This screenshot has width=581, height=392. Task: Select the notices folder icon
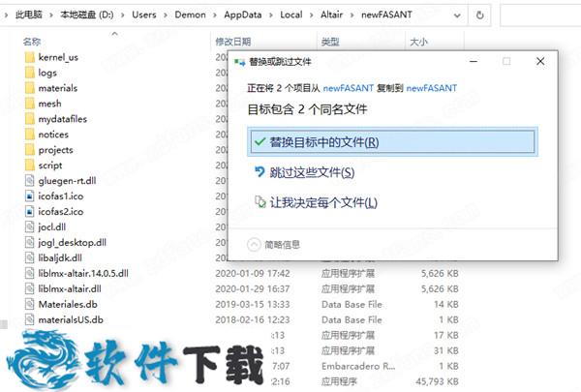click(30, 135)
